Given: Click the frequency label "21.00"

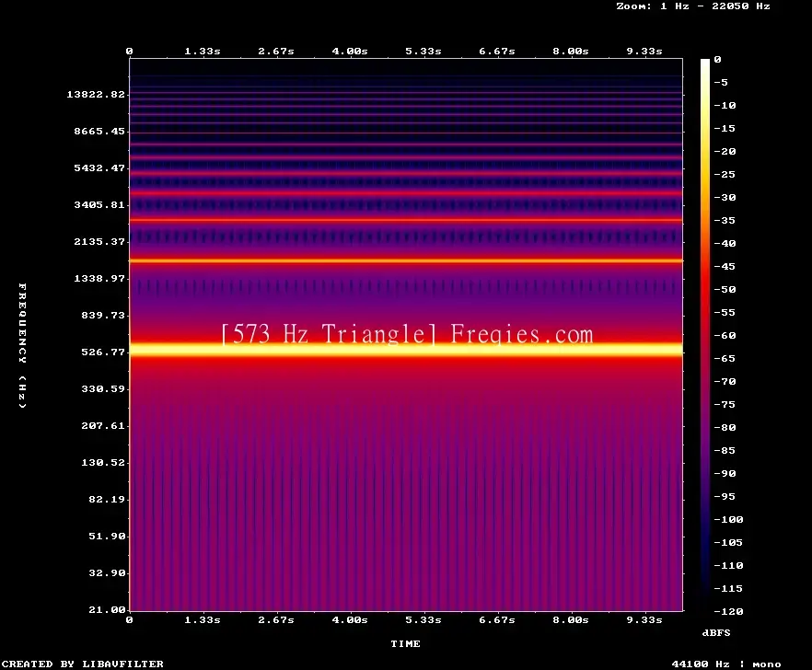Looking at the screenshot, I should tap(107, 609).
